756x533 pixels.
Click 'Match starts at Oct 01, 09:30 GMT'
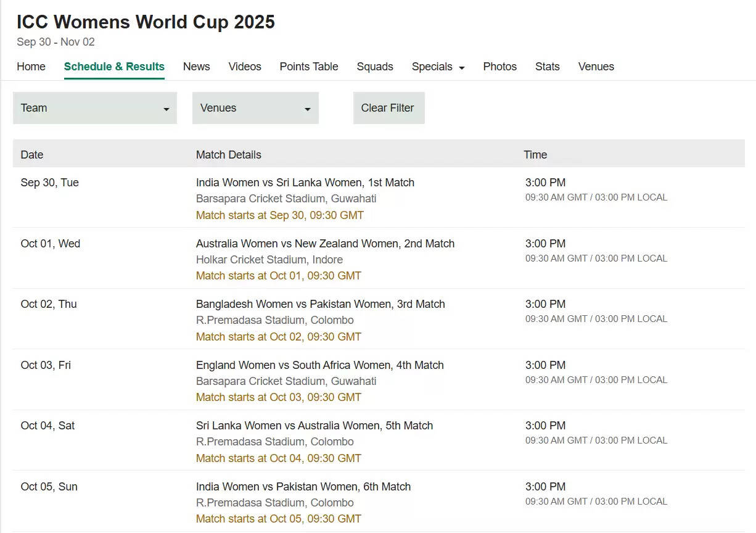279,276
